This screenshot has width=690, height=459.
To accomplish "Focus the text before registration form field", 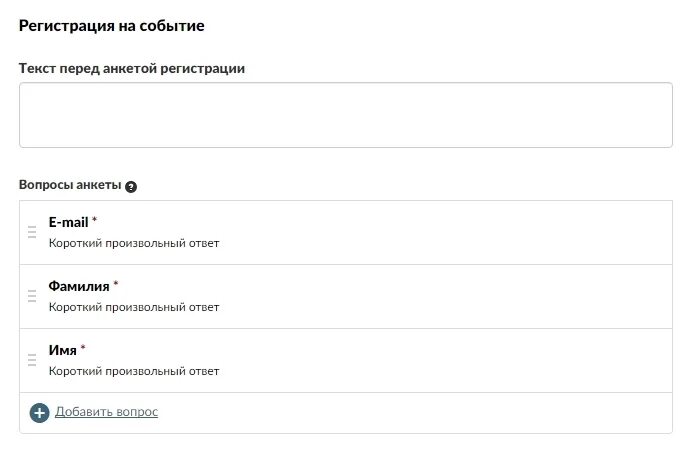I will pyautogui.click(x=346, y=115).
